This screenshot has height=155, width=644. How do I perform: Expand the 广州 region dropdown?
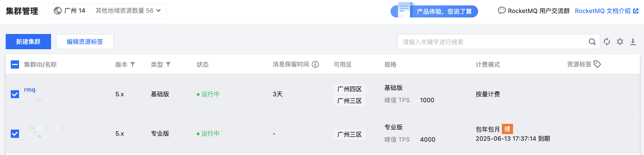click(158, 11)
